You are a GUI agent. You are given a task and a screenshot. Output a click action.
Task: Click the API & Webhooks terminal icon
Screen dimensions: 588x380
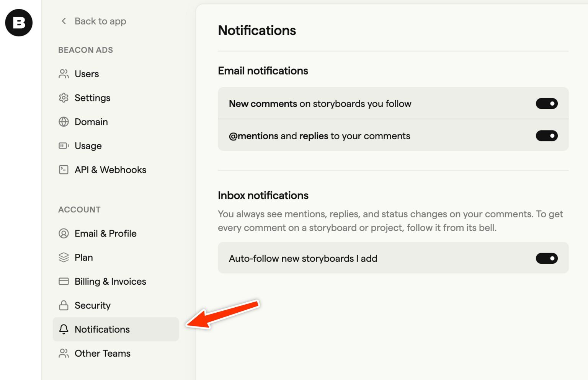pos(64,170)
